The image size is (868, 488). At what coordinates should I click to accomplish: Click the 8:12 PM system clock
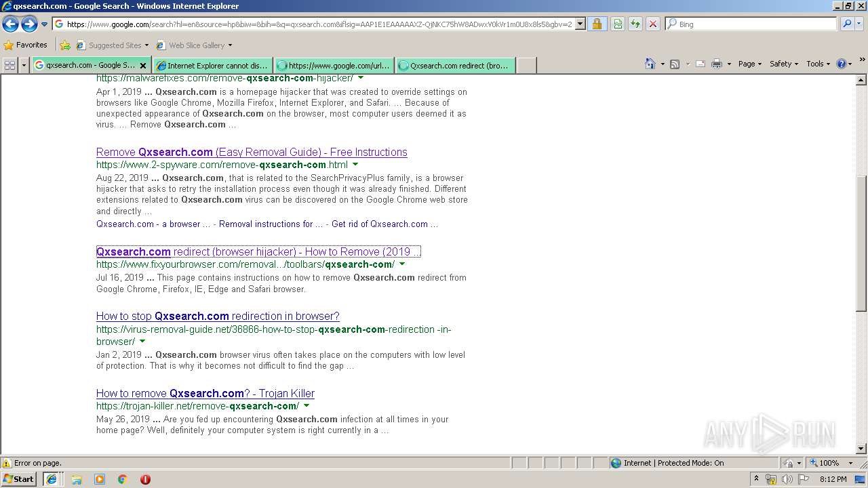[x=833, y=479]
